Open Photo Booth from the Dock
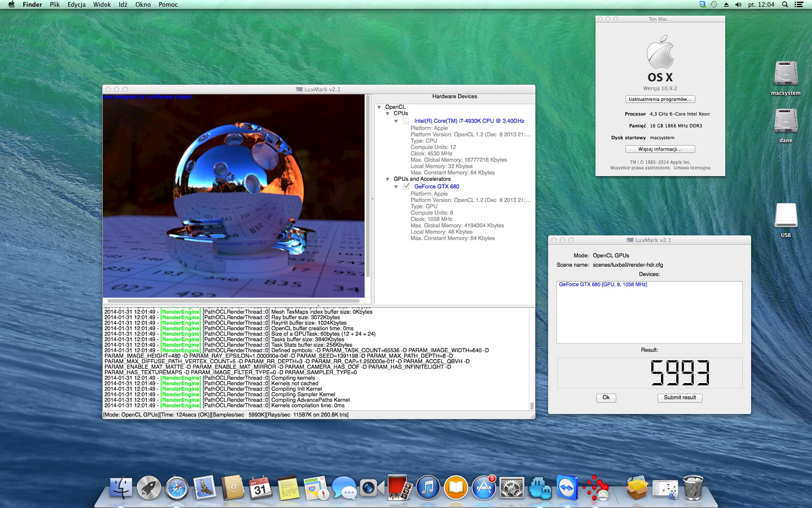Image resolution: width=812 pixels, height=508 pixels. point(400,488)
